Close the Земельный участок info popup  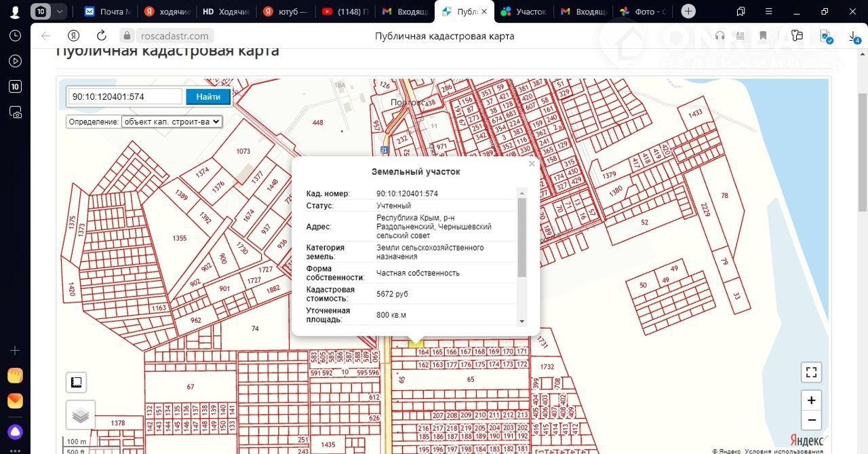click(532, 164)
